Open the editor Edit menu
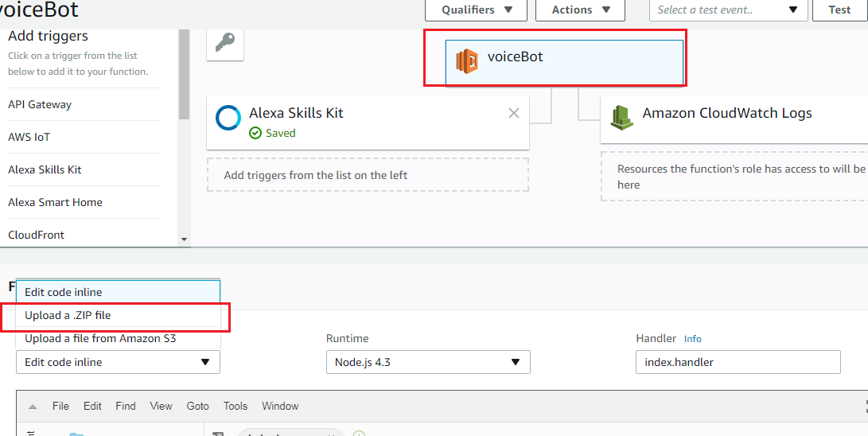Image resolution: width=868 pixels, height=436 pixels. click(92, 406)
